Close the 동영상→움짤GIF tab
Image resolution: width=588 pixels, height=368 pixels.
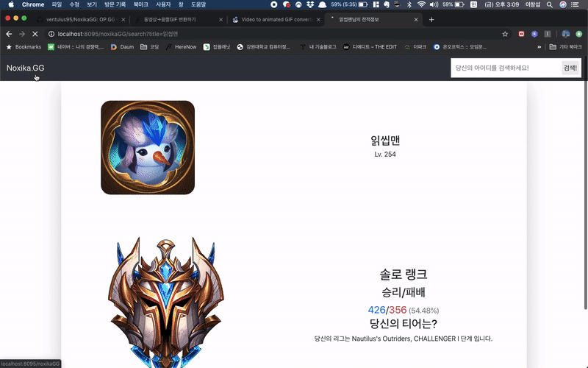point(220,20)
